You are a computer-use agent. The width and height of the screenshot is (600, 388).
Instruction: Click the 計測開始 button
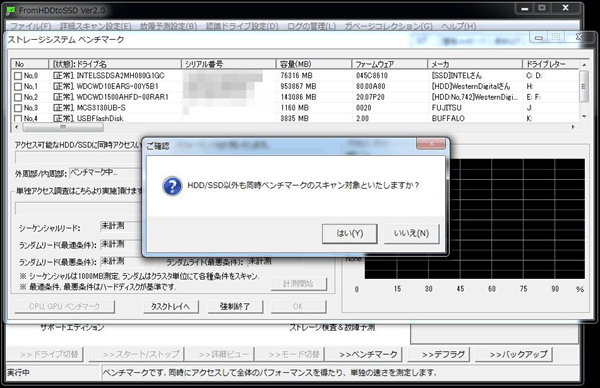(298, 284)
